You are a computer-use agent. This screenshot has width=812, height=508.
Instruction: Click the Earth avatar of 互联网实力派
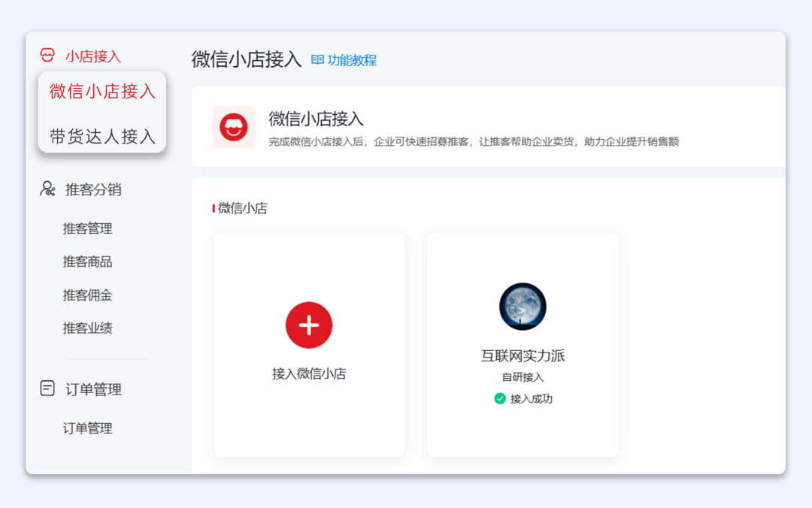[522, 306]
